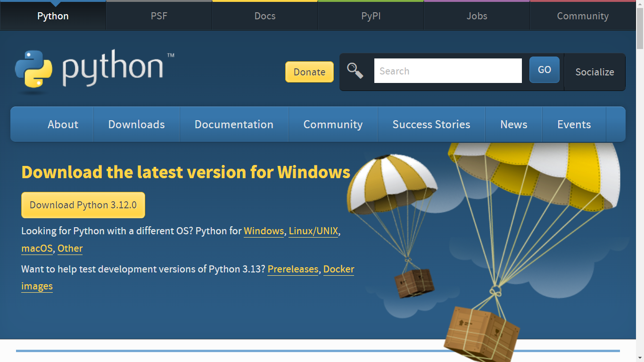
Task: Click into the Search input field
Action: 448,71
